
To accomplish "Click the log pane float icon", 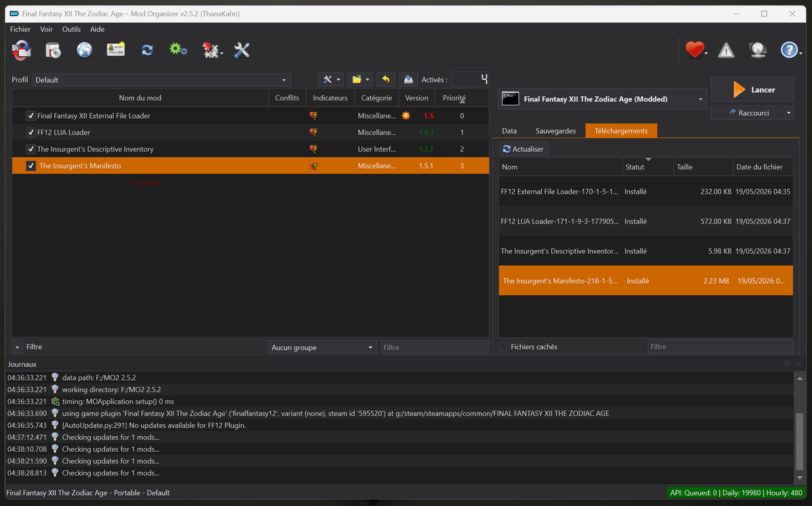I will 787,364.
